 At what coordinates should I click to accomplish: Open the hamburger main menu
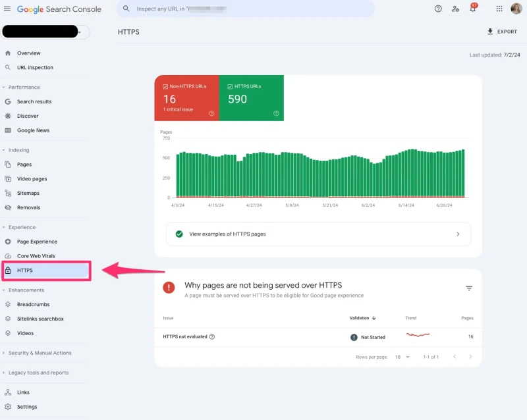7,9
